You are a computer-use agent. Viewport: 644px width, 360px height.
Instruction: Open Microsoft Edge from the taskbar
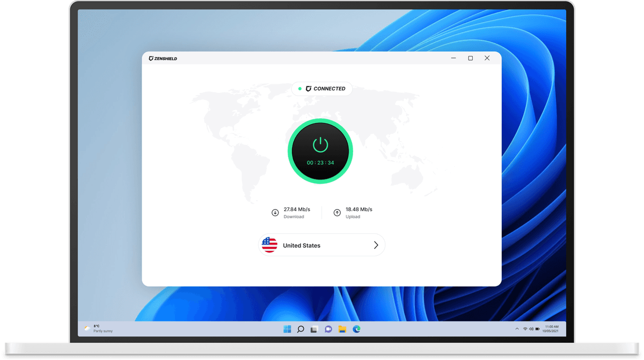tap(356, 328)
